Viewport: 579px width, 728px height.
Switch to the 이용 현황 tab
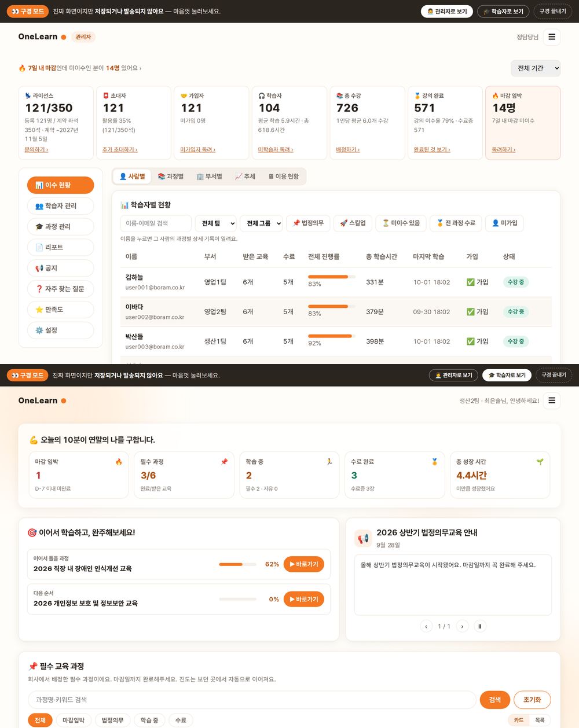point(283,177)
